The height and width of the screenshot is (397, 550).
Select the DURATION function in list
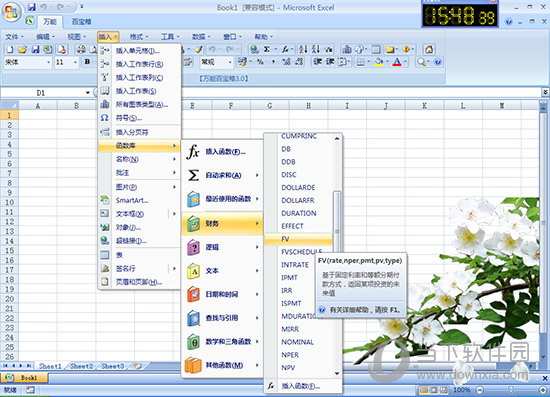pyautogui.click(x=299, y=213)
